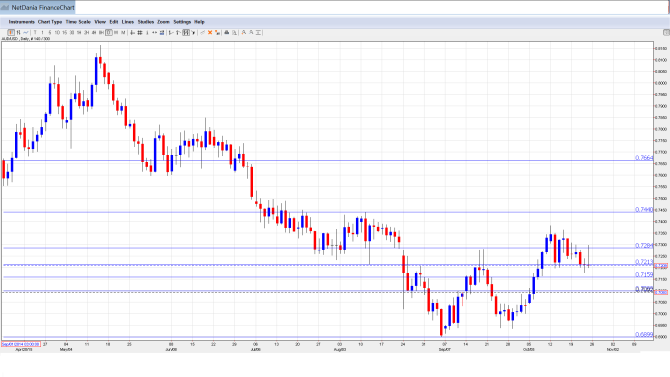
Task: Switch to 4H time scale
Action: coord(94,32)
